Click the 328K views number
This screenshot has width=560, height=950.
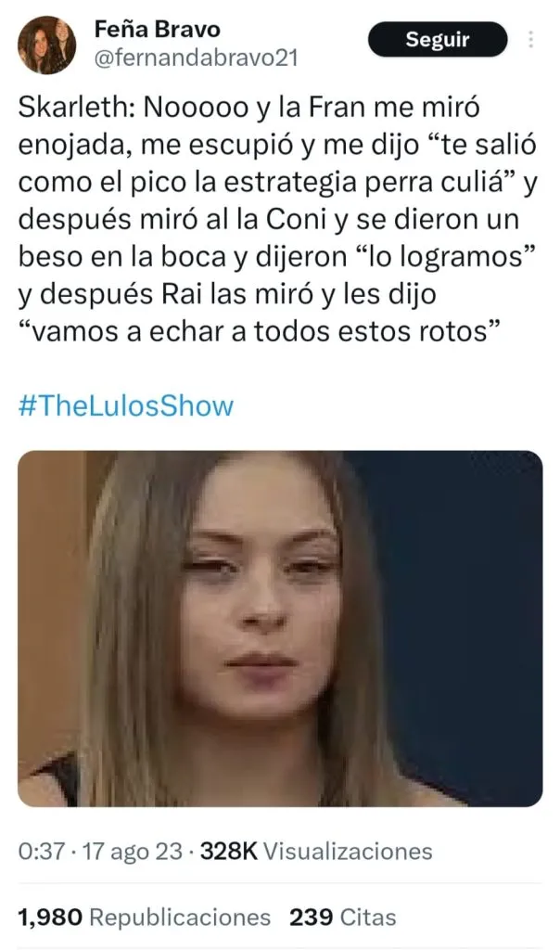pyautogui.click(x=229, y=851)
